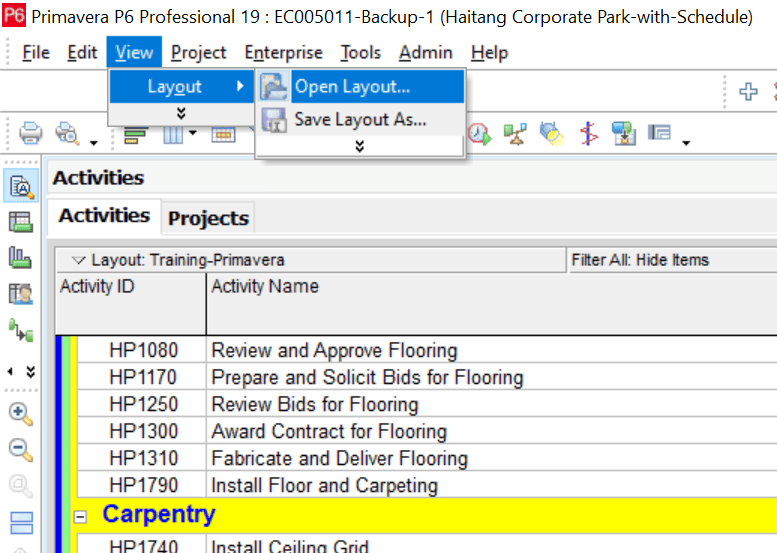Open the Tools menu
Screen dimensions: 777x553
[360, 53]
